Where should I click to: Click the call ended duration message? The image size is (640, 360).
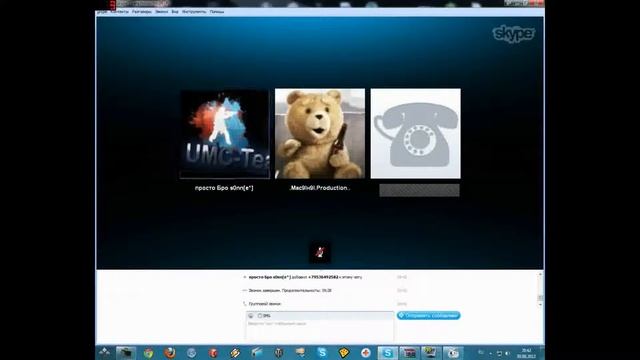(290, 291)
